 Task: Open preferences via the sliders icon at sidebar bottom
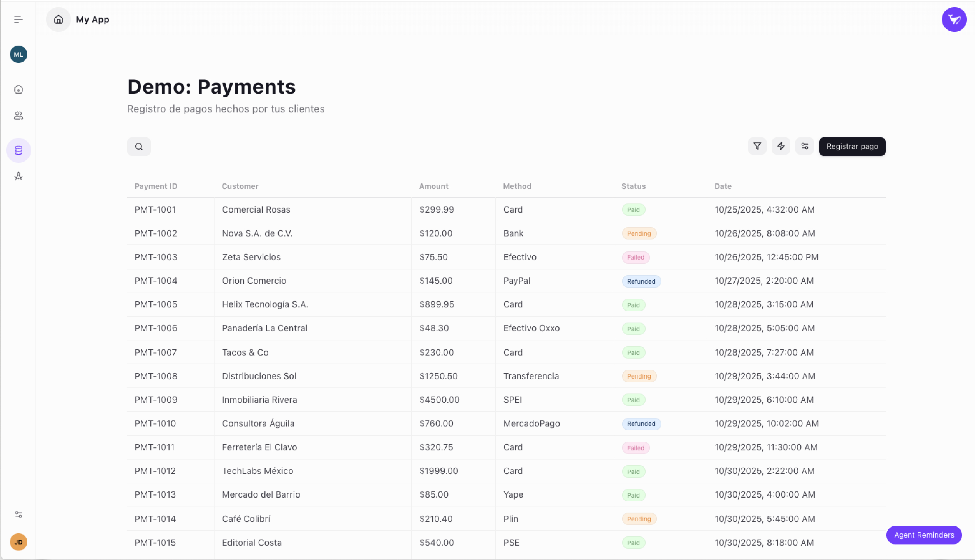click(18, 514)
